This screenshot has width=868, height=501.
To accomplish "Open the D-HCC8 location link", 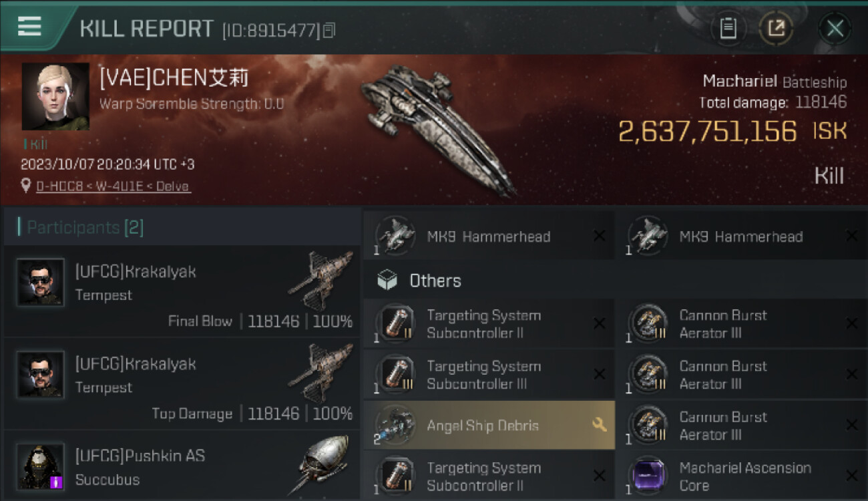I will 114,186.
